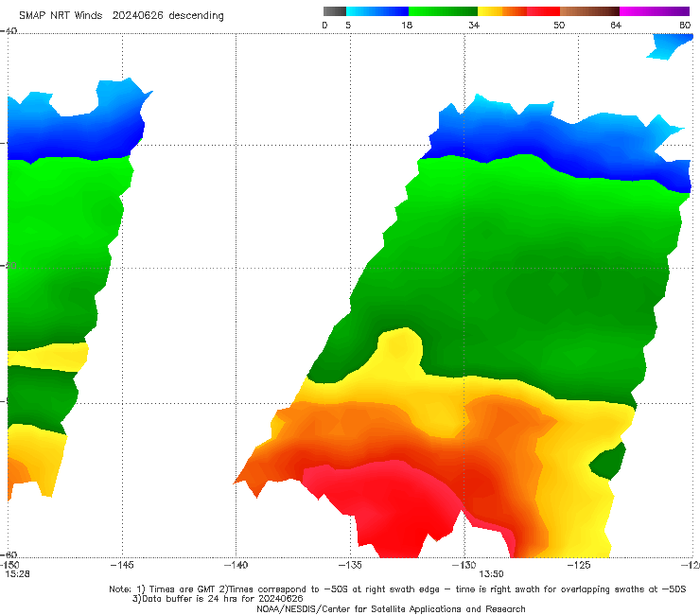Image resolution: width=700 pixels, height=615 pixels.
Task: Click the latitude label '-40'
Action: [x=9, y=31]
